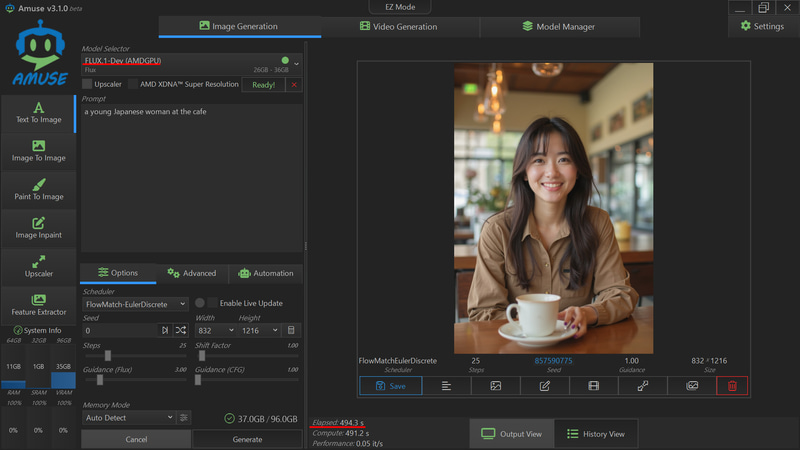The height and width of the screenshot is (450, 800).
Task: Open the Scheduler dropdown
Action: (135, 303)
